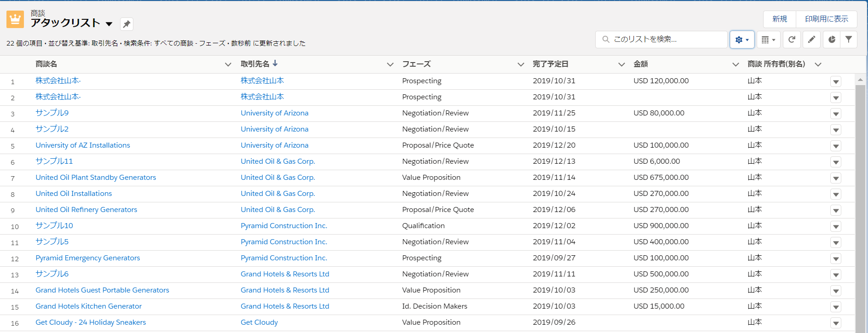Screen dimensions: 868x333
Task: Click the Id. Decision Makers phase cell
Action: click(x=435, y=306)
